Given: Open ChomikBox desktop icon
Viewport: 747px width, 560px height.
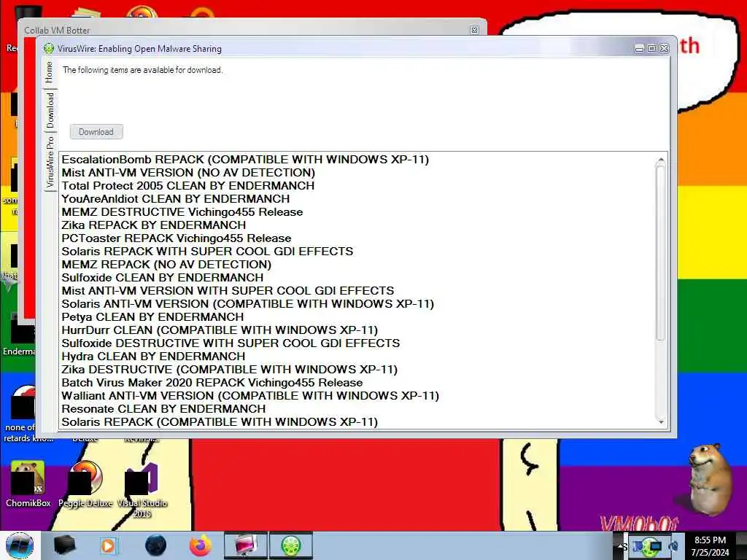Looking at the screenshot, I should tap(28, 484).
